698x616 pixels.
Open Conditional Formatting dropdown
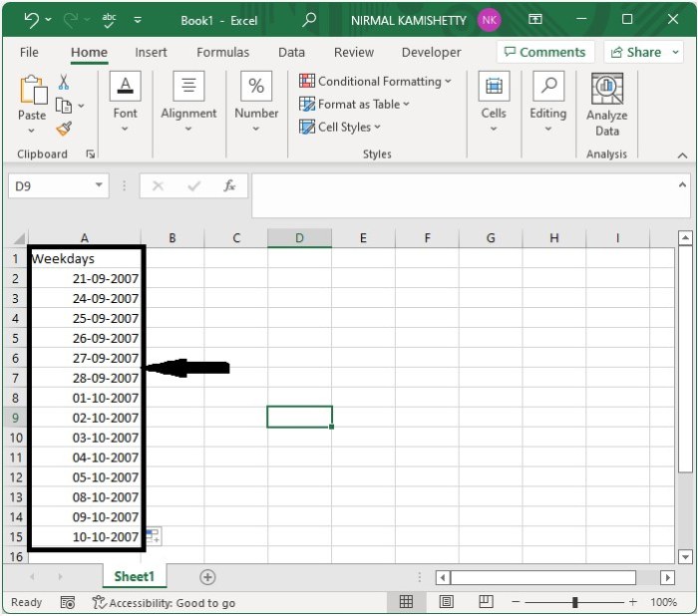pos(375,81)
